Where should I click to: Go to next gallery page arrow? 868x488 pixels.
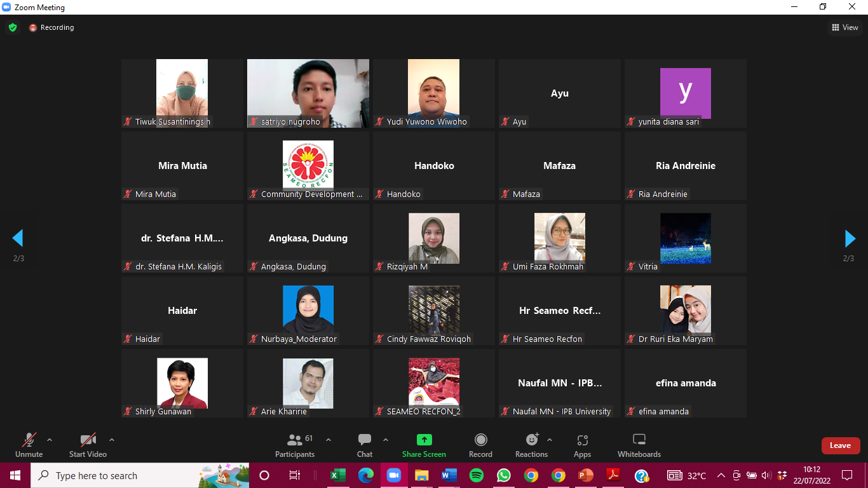coord(850,238)
